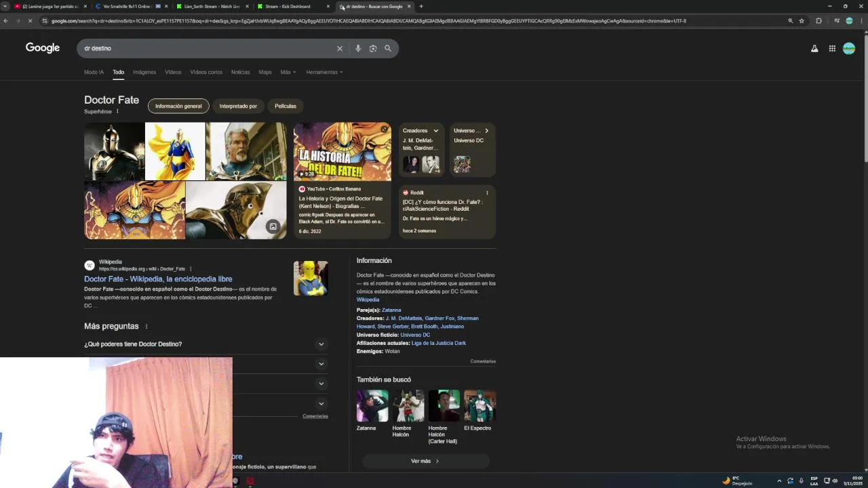
Task: Open the Google apps grid
Action: (832, 49)
